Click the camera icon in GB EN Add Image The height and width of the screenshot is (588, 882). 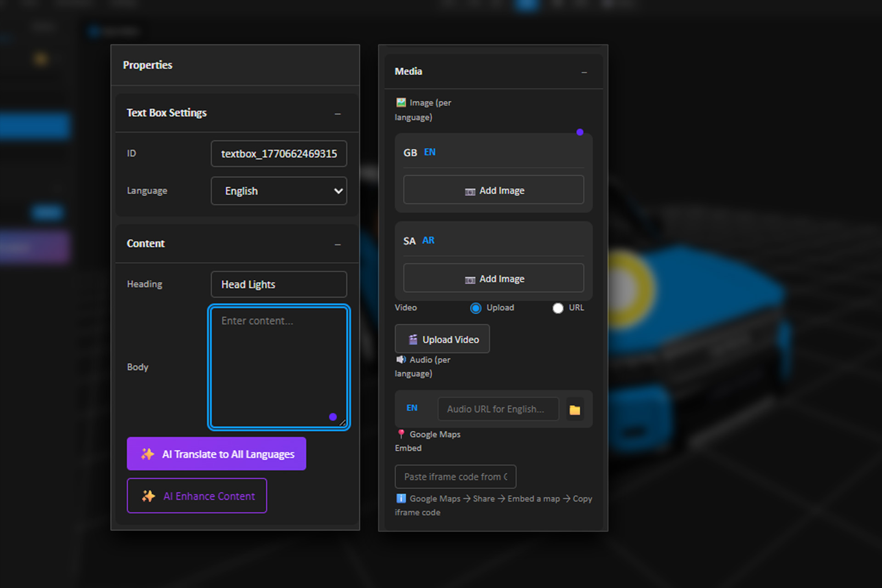click(x=469, y=191)
